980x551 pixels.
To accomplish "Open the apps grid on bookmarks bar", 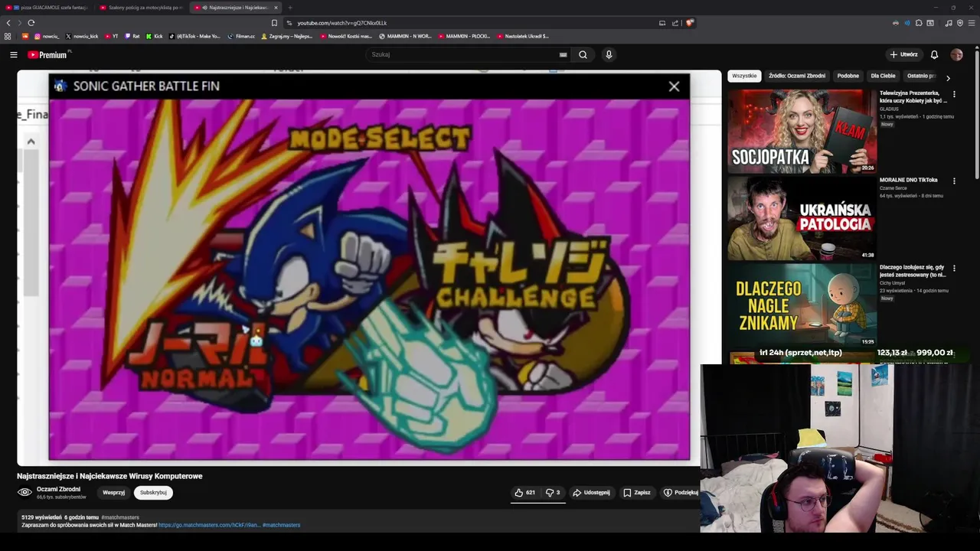I will pyautogui.click(x=8, y=36).
